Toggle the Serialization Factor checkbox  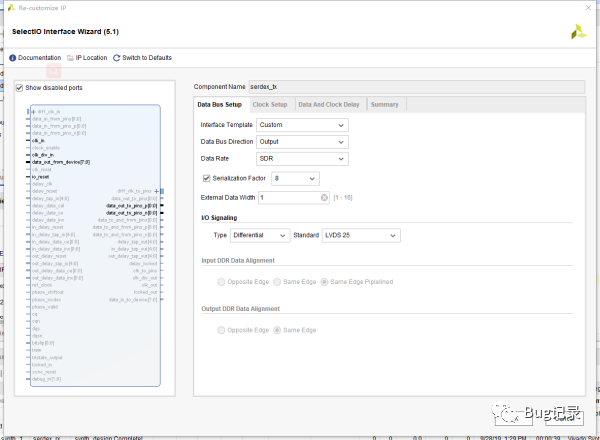tap(207, 178)
